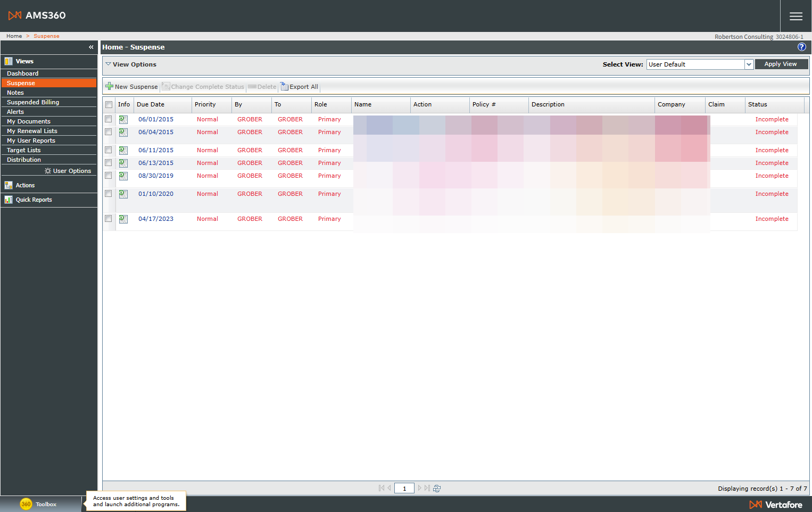Open the hamburger menu at top right
The image size is (812, 512).
[x=796, y=16]
